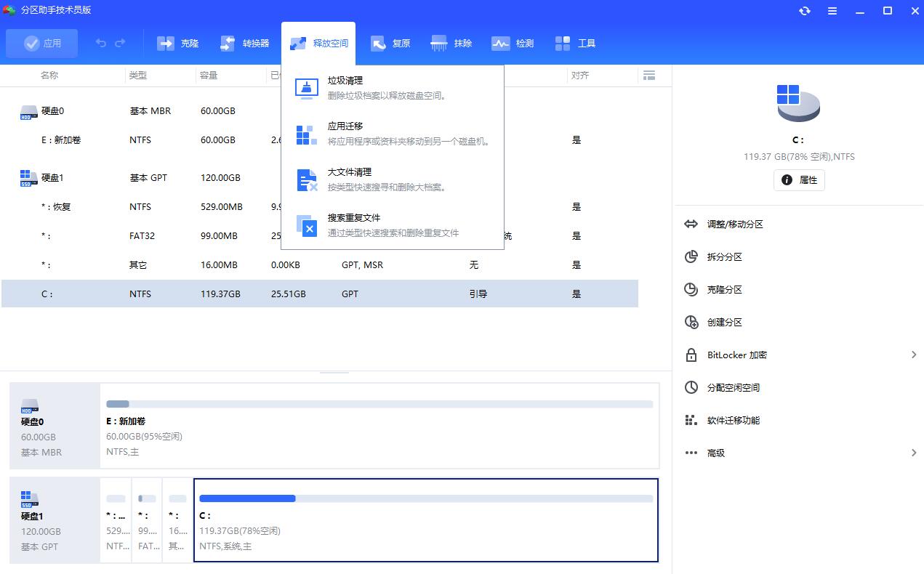Viewport: 924px width, 574px height.
Task: Open the hamburger menu in title bar
Action: [832, 11]
